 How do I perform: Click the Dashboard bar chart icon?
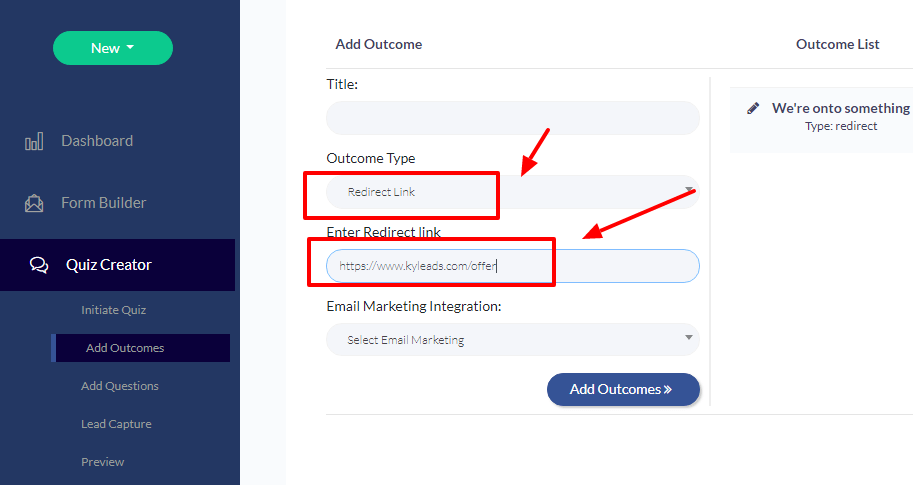pos(34,142)
